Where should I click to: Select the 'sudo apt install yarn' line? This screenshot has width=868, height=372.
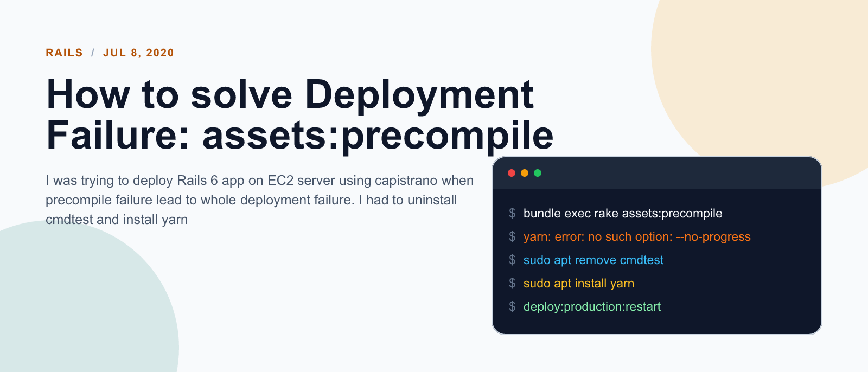tap(579, 284)
